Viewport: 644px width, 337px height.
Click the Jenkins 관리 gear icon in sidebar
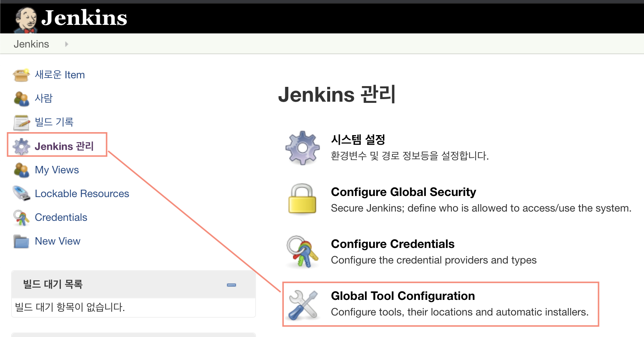(21, 146)
